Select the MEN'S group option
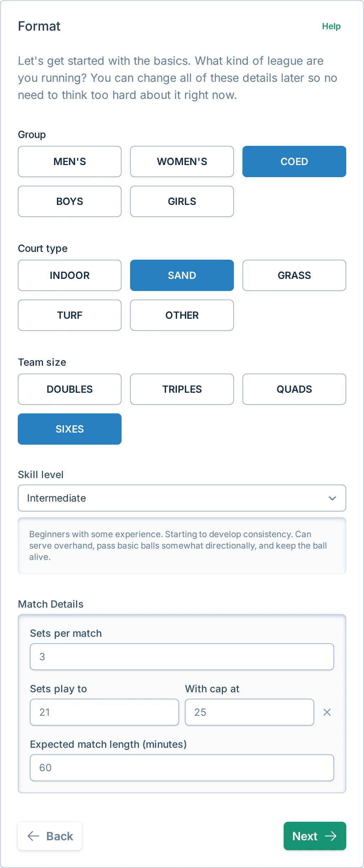This screenshot has width=364, height=868. [x=69, y=162]
